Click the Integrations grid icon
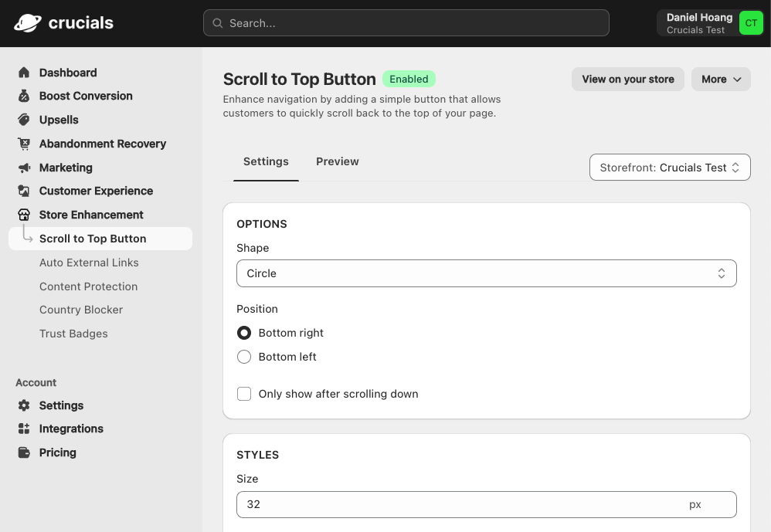The image size is (771, 532). coord(24,429)
